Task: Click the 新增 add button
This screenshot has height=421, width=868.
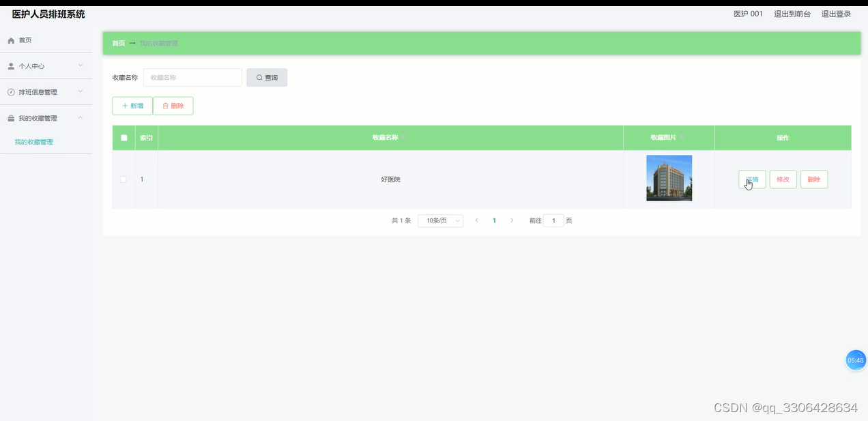Action: point(132,106)
